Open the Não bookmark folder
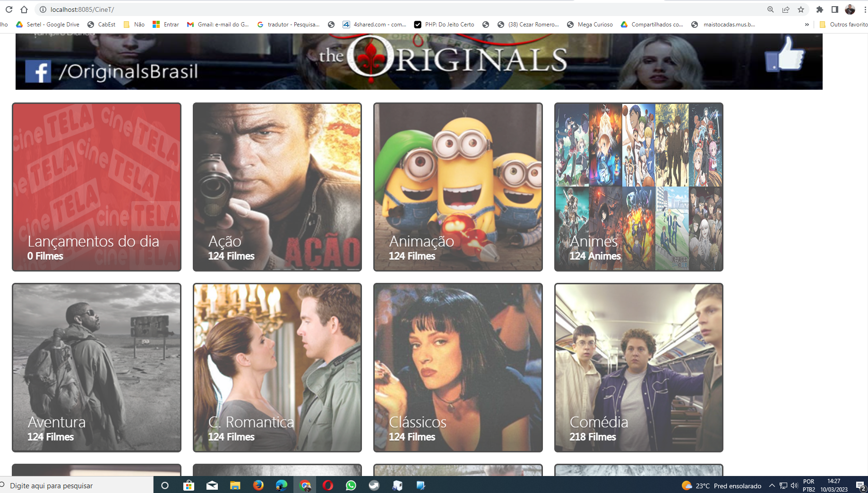 (x=134, y=25)
